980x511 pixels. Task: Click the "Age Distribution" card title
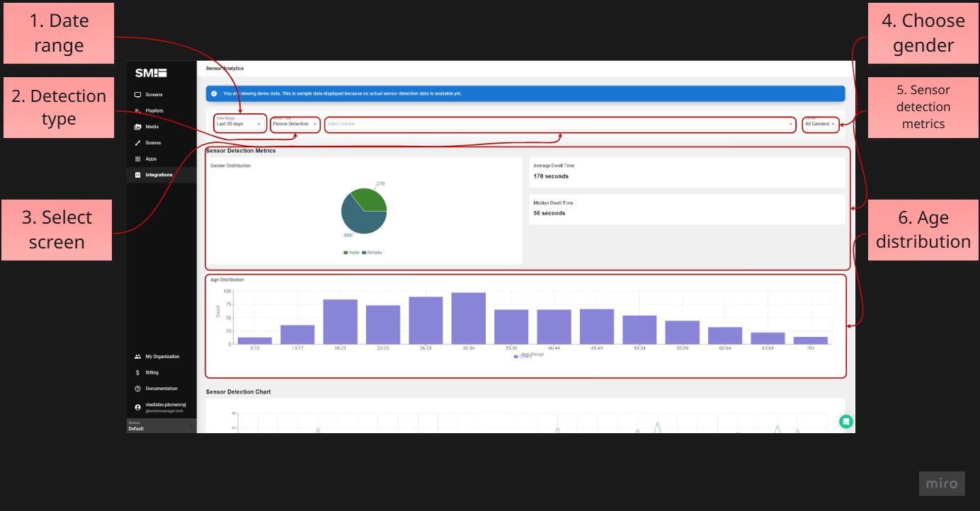[x=227, y=280]
